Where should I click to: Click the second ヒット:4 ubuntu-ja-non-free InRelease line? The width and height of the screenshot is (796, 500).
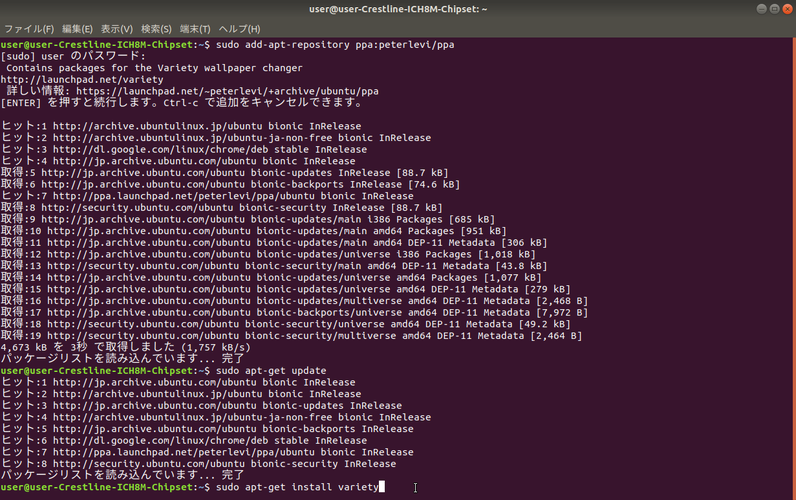[x=216, y=418]
